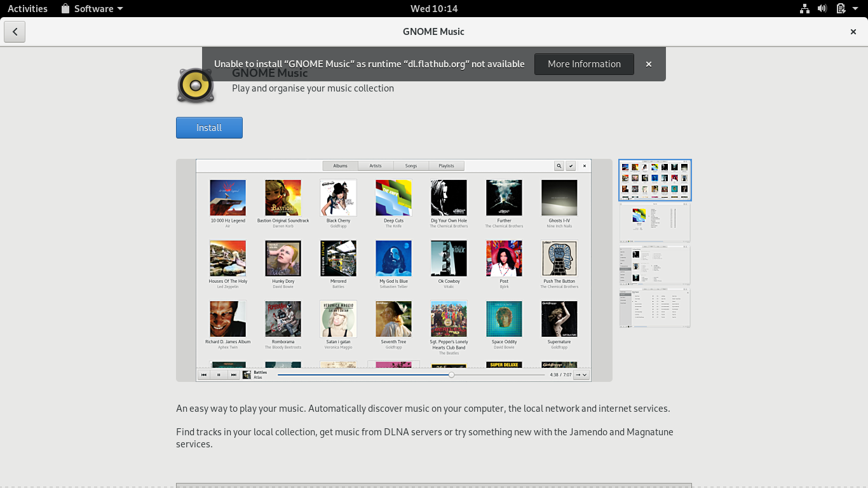Click the network status icon
868x488 pixels.
coord(804,8)
